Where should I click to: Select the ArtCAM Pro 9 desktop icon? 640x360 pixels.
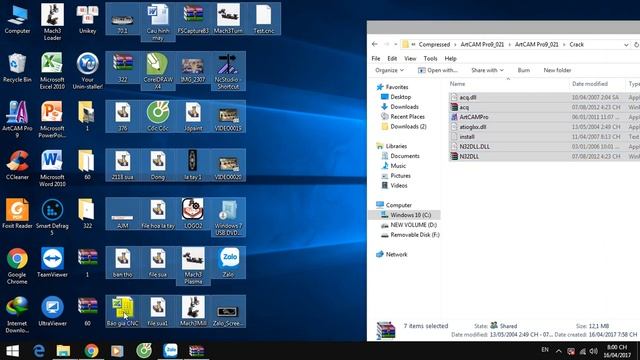(x=17, y=119)
